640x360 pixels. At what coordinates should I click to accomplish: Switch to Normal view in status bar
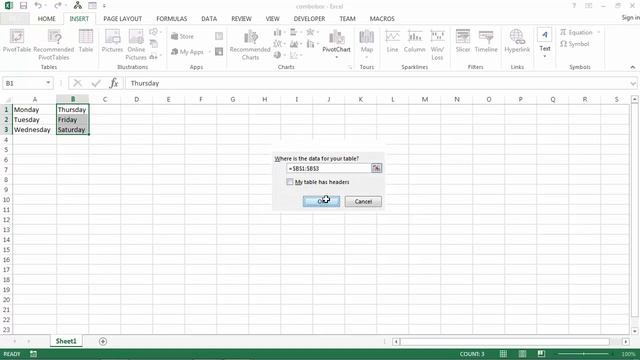click(503, 354)
